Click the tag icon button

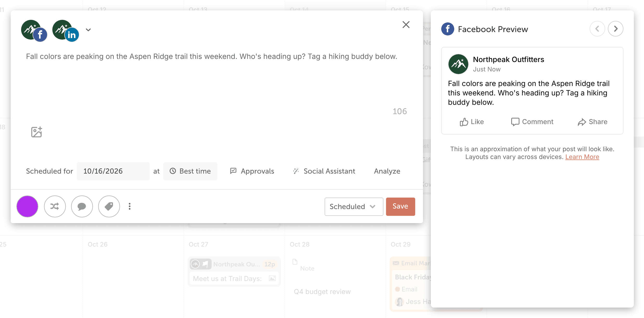(x=109, y=206)
